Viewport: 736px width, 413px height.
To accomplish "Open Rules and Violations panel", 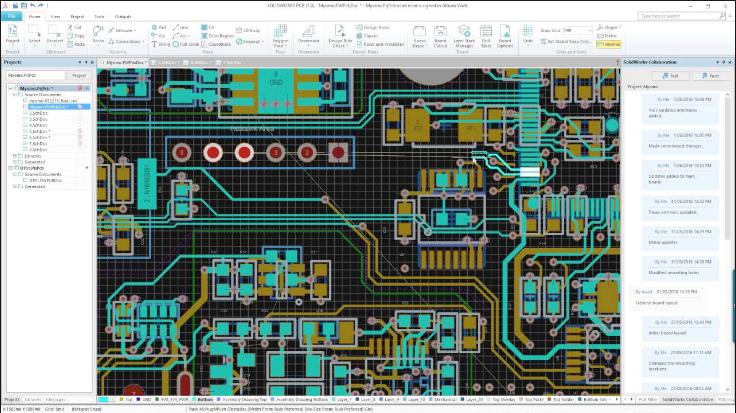I will tap(380, 44).
